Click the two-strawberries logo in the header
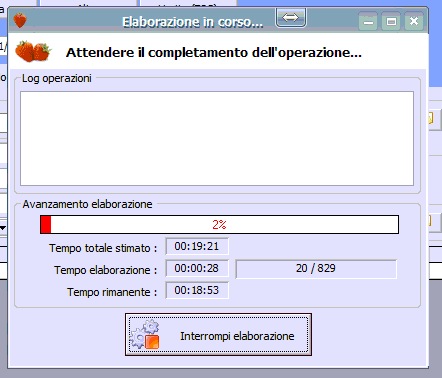This screenshot has height=378, width=442. coord(33,51)
